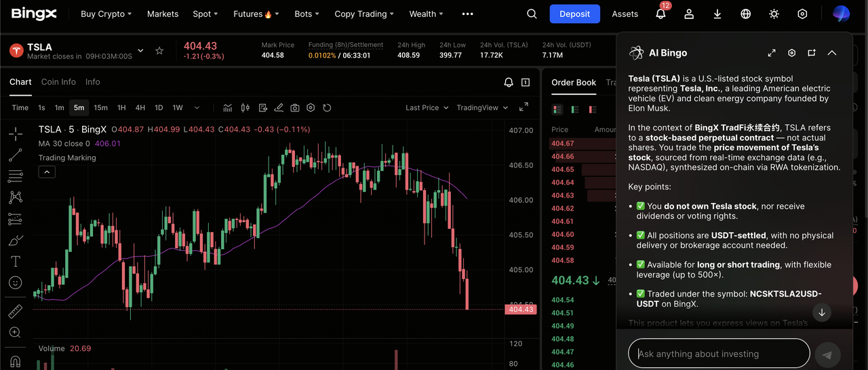Screen dimensions: 868x370
Task: Take a chart snapshot with camera icon
Action: coord(295,108)
